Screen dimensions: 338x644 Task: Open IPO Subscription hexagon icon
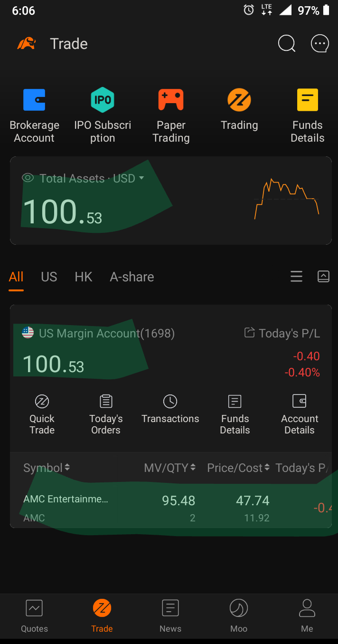click(x=103, y=100)
